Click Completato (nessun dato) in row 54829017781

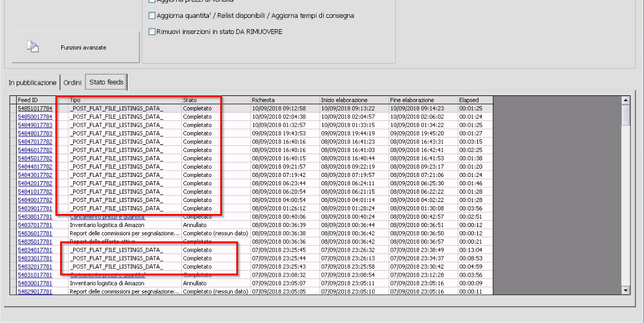215,291
